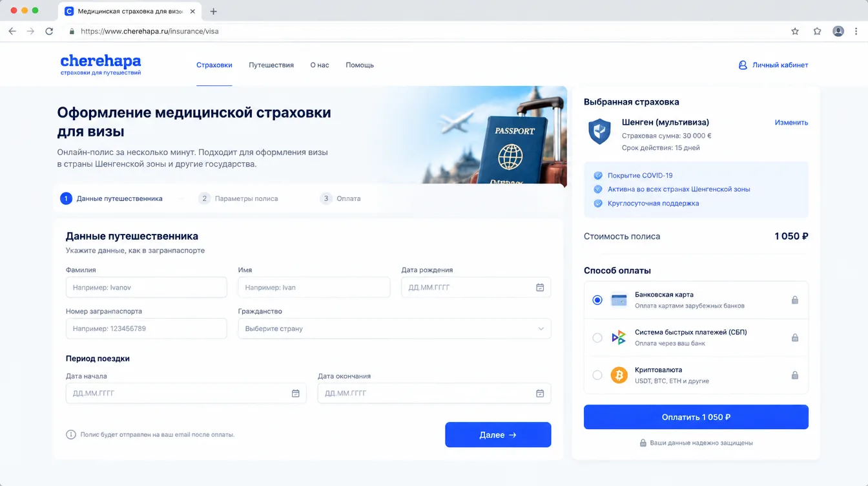Click the "Стоимость полиса" label
Viewport: 868px width, 486px height.
pos(622,237)
